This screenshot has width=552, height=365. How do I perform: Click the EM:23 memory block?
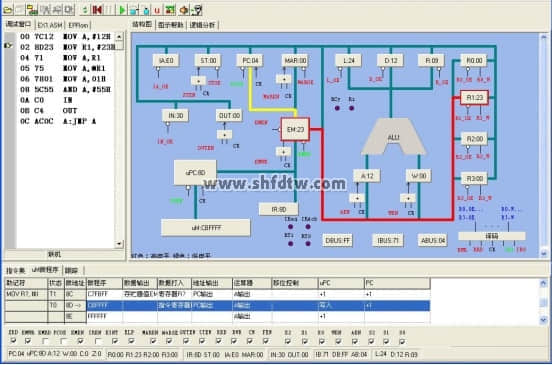[x=295, y=129]
